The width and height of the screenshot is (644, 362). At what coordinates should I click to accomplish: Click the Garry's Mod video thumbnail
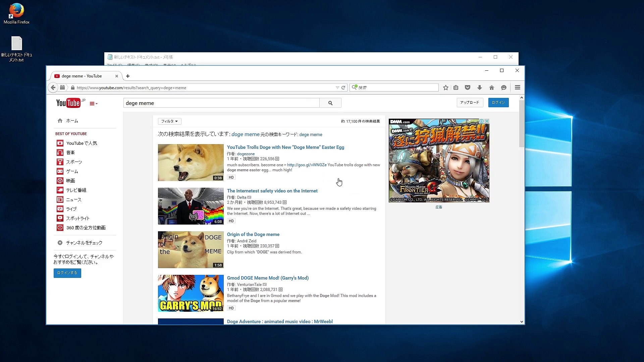[191, 293]
